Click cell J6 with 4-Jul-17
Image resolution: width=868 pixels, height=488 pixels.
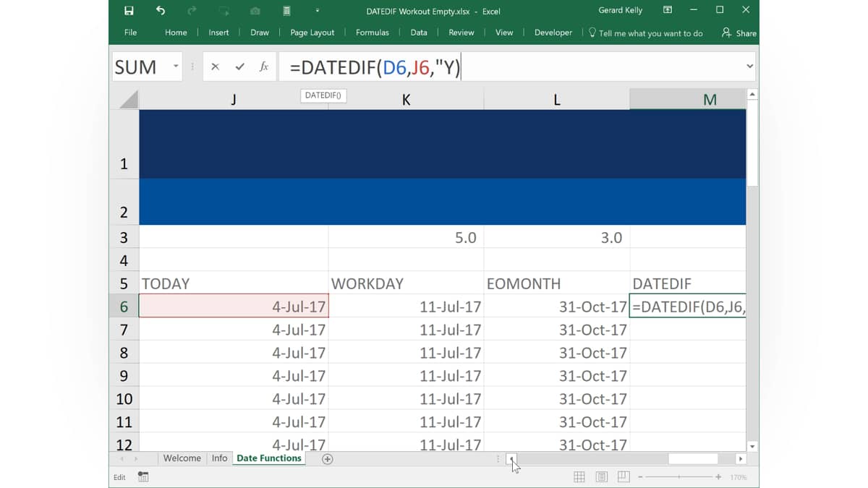tap(234, 307)
